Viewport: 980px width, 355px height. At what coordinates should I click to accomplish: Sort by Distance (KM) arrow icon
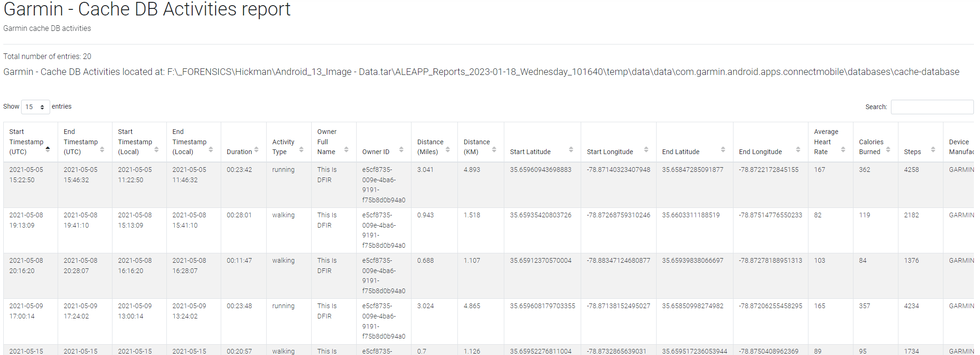[x=494, y=149]
